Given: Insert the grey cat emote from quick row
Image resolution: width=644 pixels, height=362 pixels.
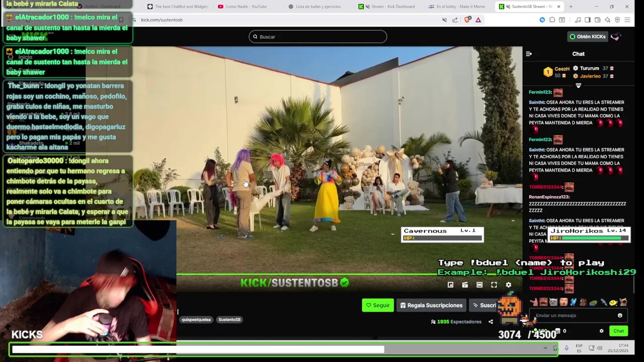Looking at the screenshot, I should pos(553,302).
